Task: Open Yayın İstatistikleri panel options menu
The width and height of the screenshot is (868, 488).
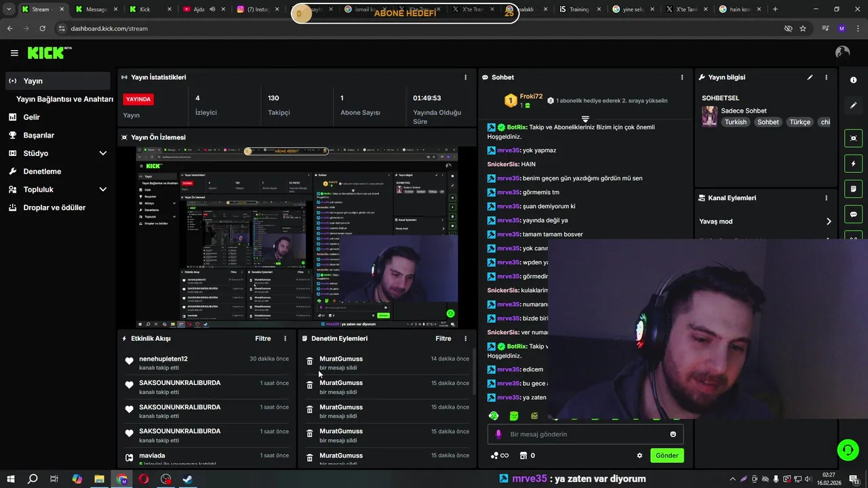Action: point(465,77)
